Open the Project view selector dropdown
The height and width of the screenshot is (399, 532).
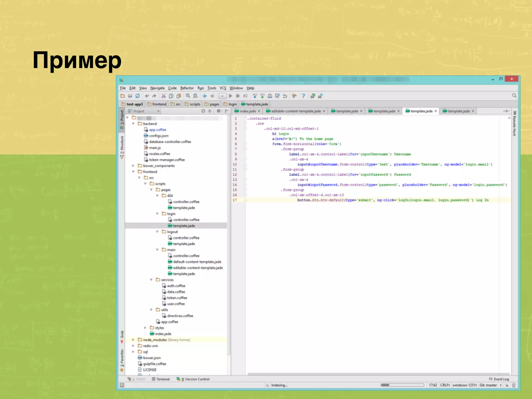point(144,111)
